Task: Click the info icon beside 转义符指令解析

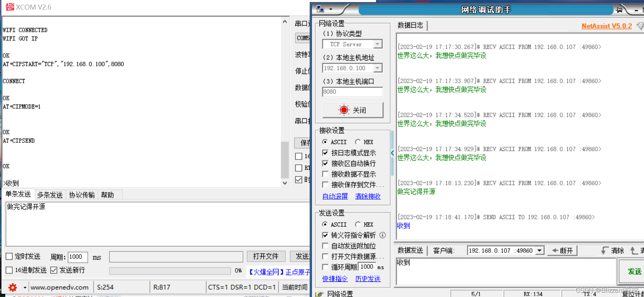Action: (382, 235)
